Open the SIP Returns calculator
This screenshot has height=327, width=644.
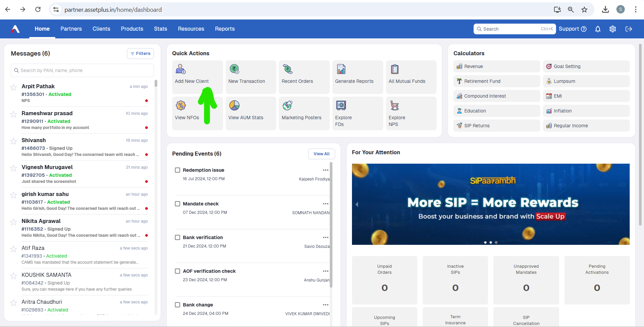click(496, 126)
